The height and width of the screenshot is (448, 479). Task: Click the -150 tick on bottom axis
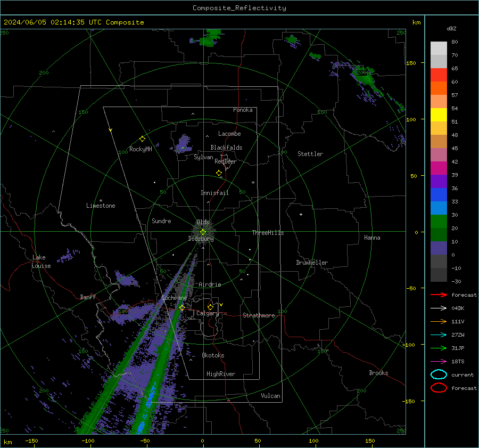pyautogui.click(x=31, y=441)
